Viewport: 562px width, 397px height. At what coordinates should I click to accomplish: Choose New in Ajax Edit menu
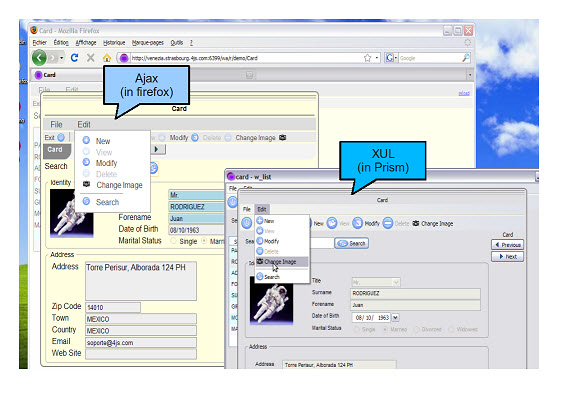pos(103,141)
